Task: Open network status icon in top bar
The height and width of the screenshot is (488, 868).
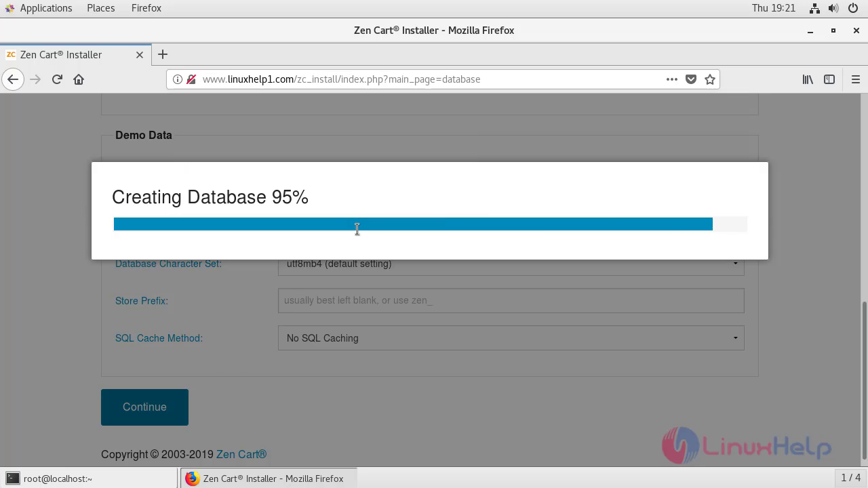Action: click(814, 8)
